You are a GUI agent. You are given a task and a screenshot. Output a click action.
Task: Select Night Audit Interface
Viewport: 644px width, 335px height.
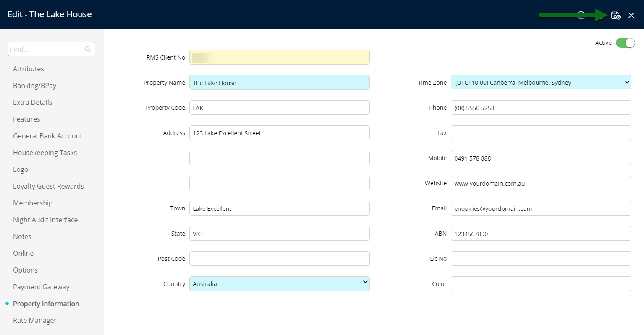[45, 220]
